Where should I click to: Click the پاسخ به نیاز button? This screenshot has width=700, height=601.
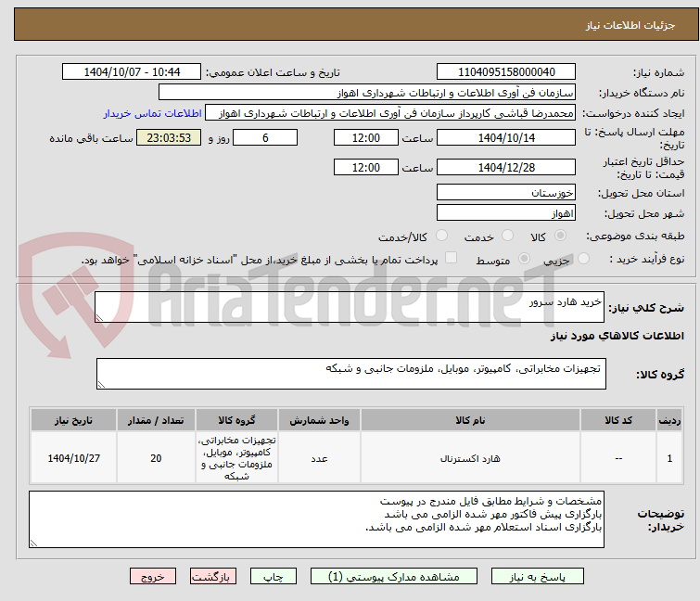click(x=538, y=577)
